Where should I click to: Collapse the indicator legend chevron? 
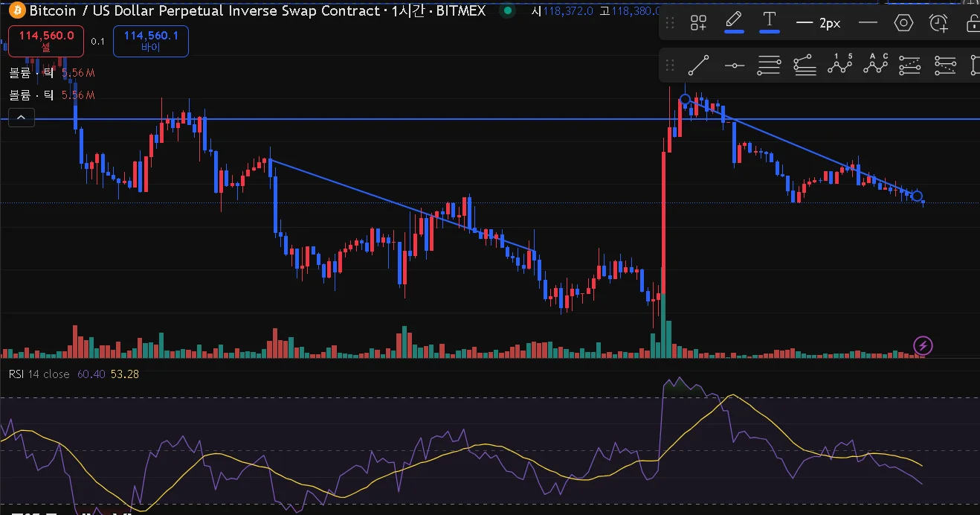click(22, 118)
